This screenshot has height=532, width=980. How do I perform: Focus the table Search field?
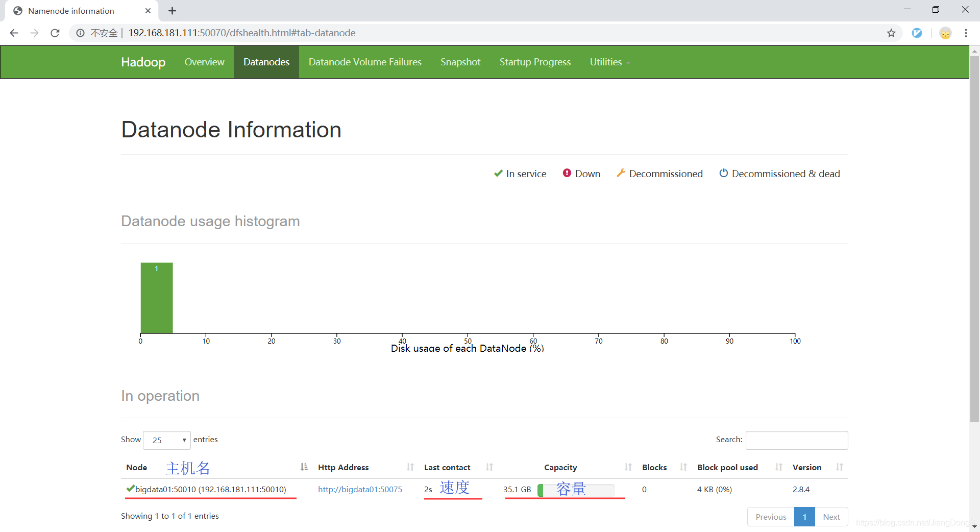[x=797, y=440]
